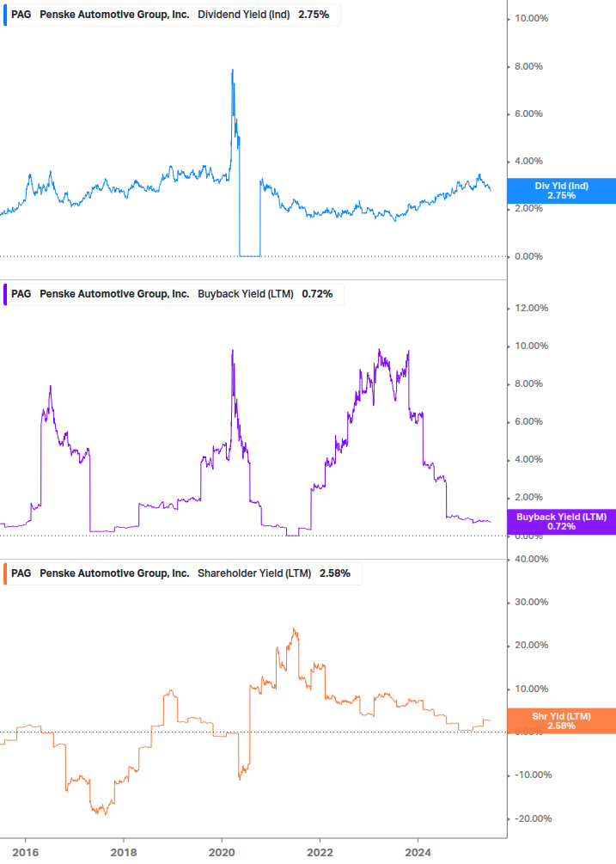Viewport: 616px width, 864px height.
Task: Click the 8.00% label on the buyback yield axis
Action: (528, 384)
